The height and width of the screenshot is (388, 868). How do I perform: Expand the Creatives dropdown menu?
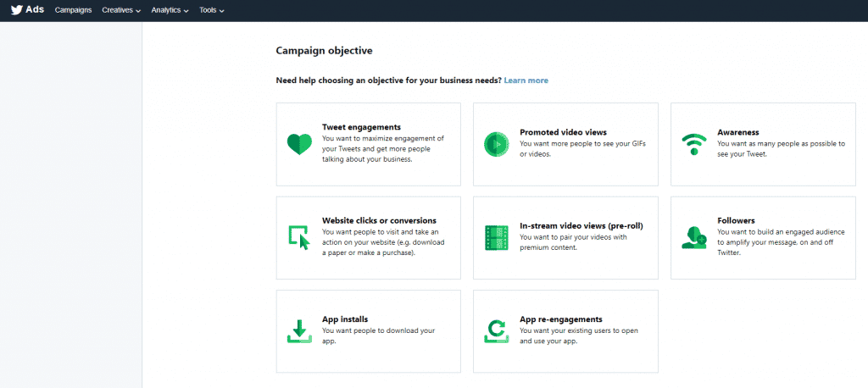tap(121, 10)
